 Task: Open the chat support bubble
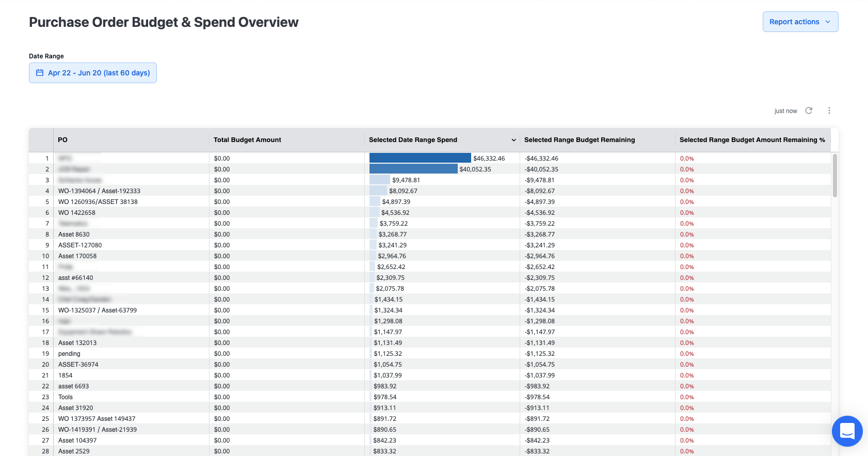click(x=847, y=431)
